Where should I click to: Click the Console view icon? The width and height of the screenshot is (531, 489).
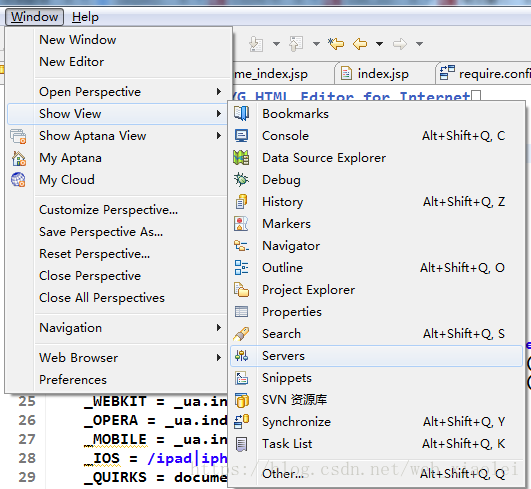point(241,136)
